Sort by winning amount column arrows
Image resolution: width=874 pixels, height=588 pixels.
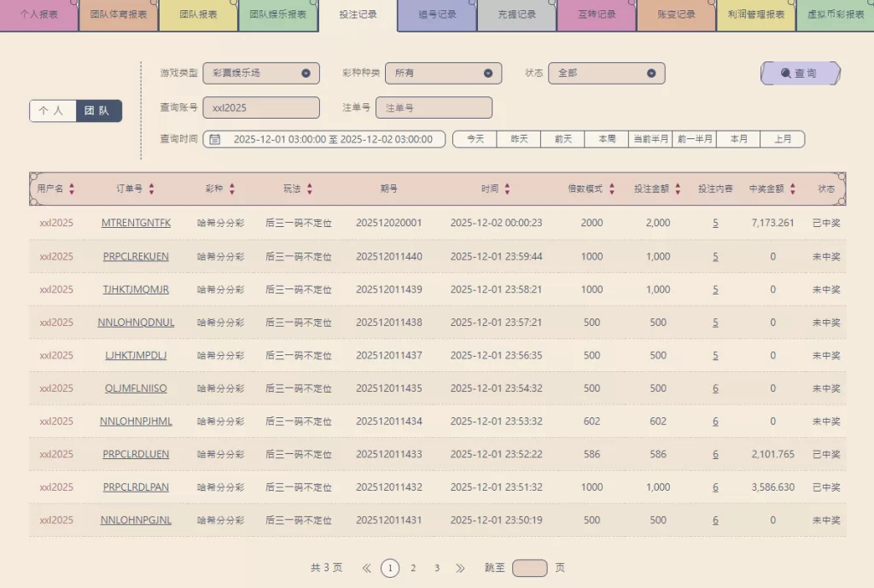[792, 189]
